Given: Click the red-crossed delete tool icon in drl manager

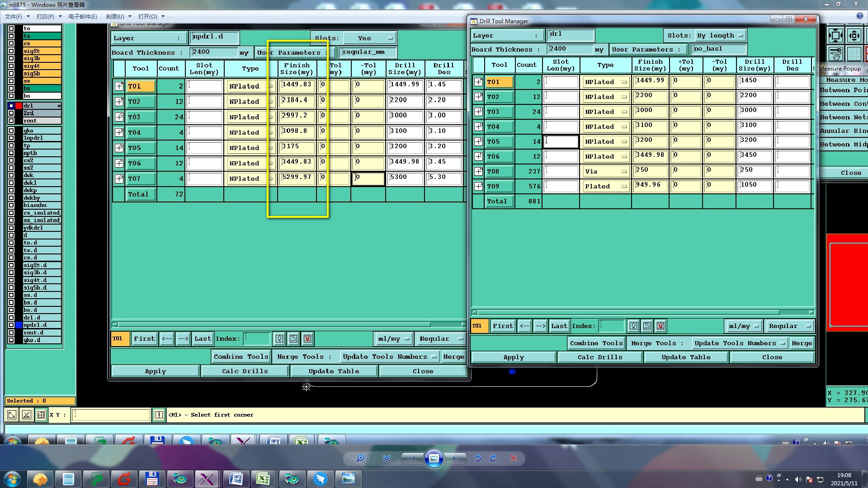Looking at the screenshot, I should click(x=660, y=326).
